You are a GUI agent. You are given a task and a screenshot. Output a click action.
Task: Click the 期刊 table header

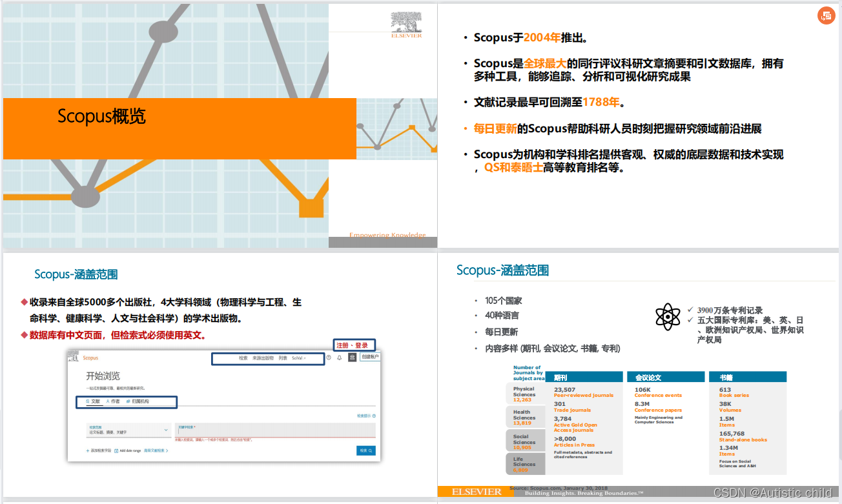[585, 377]
